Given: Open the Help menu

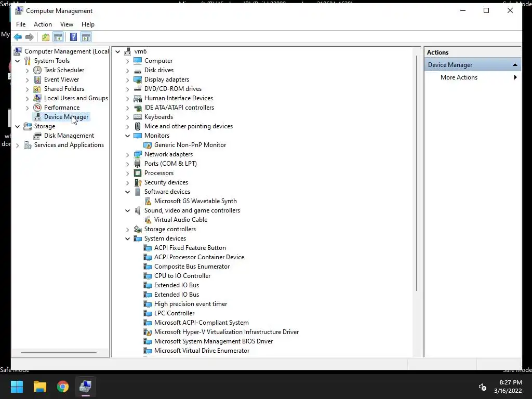Looking at the screenshot, I should click(x=88, y=24).
